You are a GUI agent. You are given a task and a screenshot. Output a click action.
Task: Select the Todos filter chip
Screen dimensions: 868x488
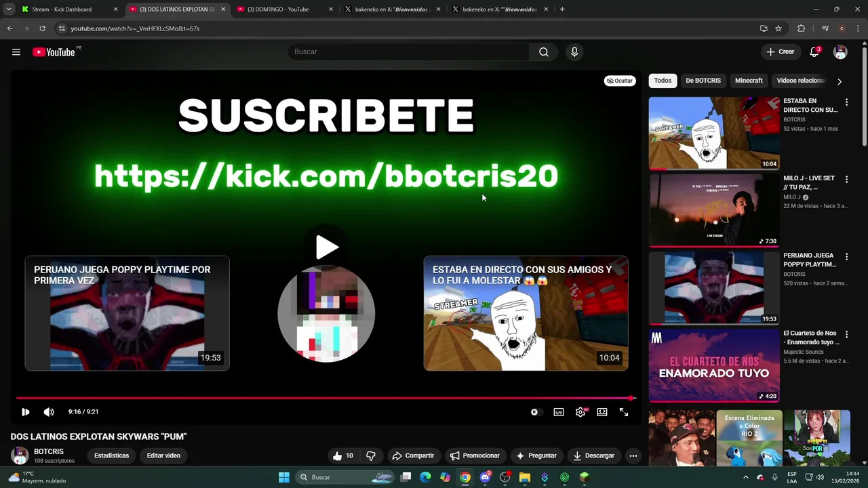point(663,81)
